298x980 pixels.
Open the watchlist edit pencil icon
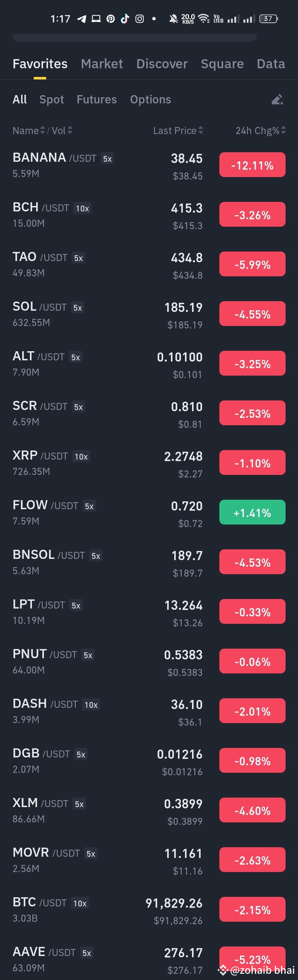click(277, 99)
